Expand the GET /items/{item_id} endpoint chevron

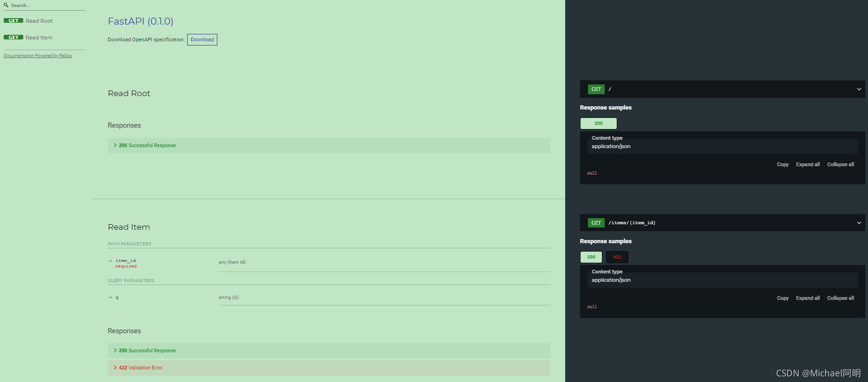(859, 223)
